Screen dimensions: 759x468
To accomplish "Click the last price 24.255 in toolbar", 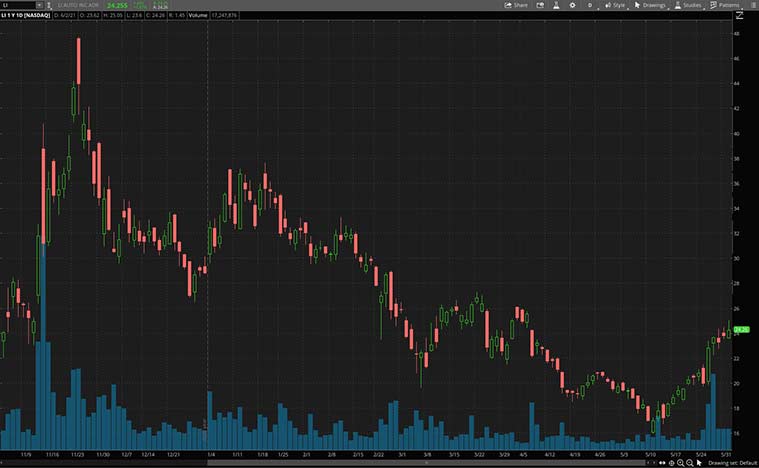I will (x=117, y=5).
